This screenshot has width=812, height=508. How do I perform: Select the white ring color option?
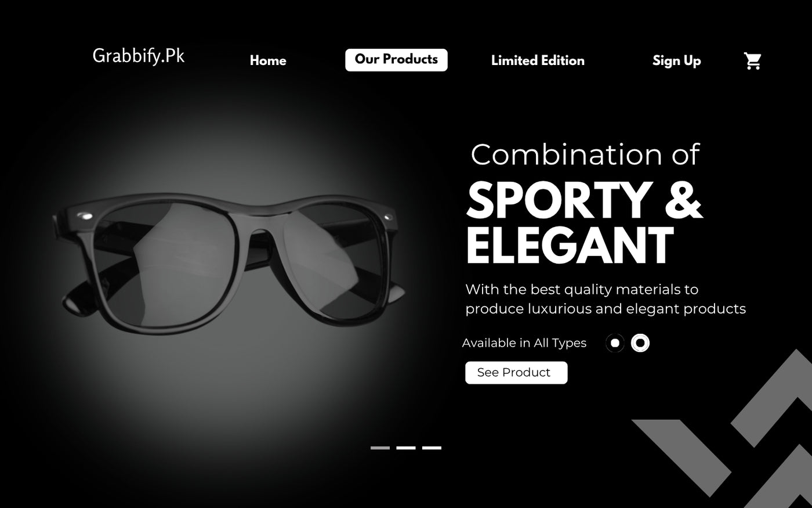(640, 343)
